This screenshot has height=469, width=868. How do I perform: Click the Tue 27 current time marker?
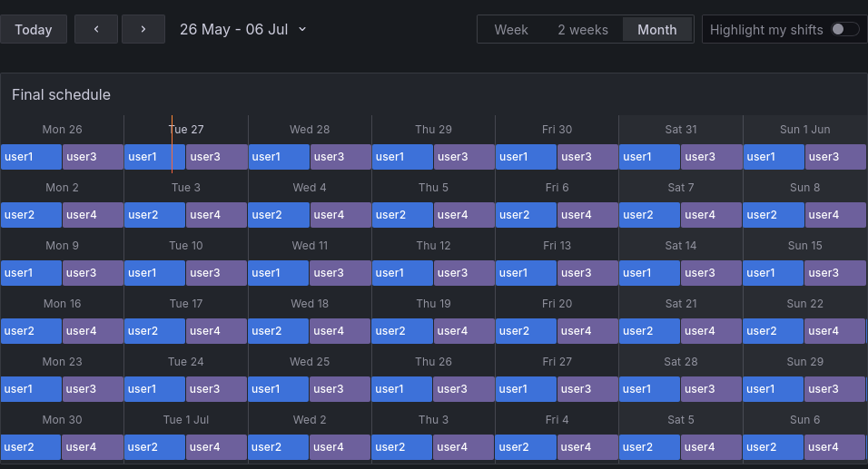172,145
